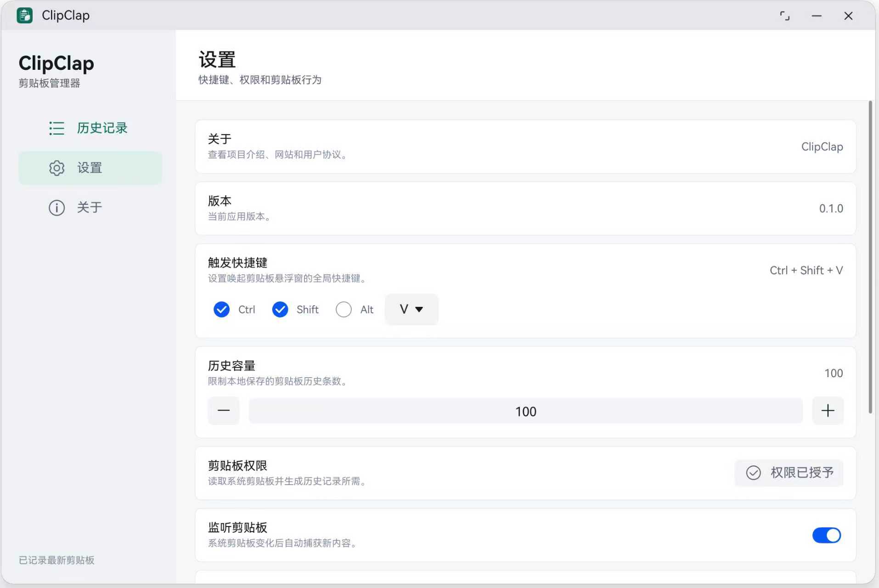Screen dimensions: 879x588
Task: Decrease history capacity with minus button
Action: click(x=224, y=411)
